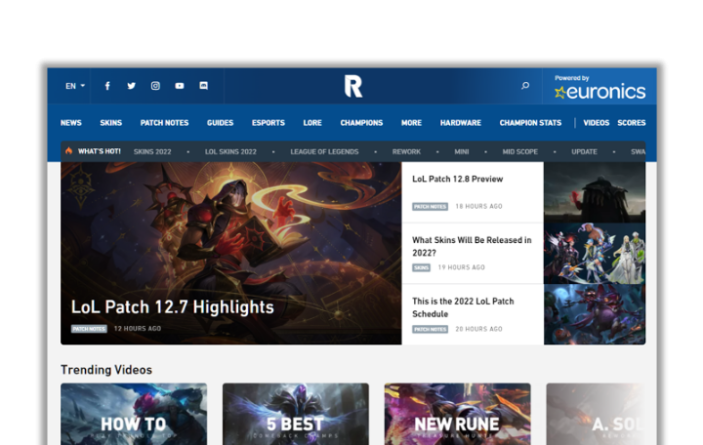Go to the Scores nav link
The width and height of the screenshot is (703, 445).
click(x=631, y=123)
